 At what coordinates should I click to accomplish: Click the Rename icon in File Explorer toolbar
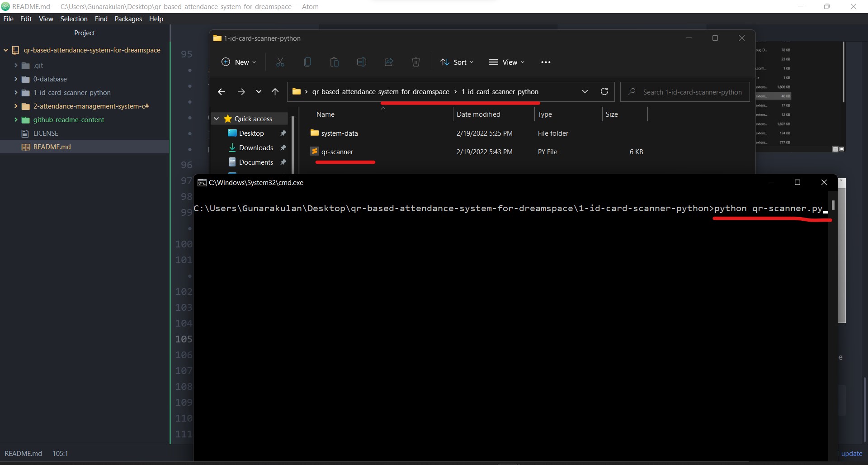point(362,62)
